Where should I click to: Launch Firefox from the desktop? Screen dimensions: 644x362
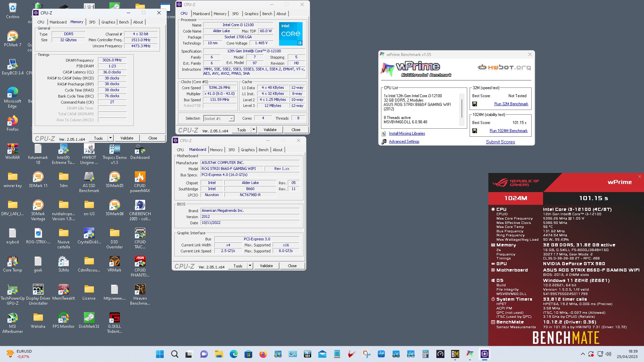[12, 123]
